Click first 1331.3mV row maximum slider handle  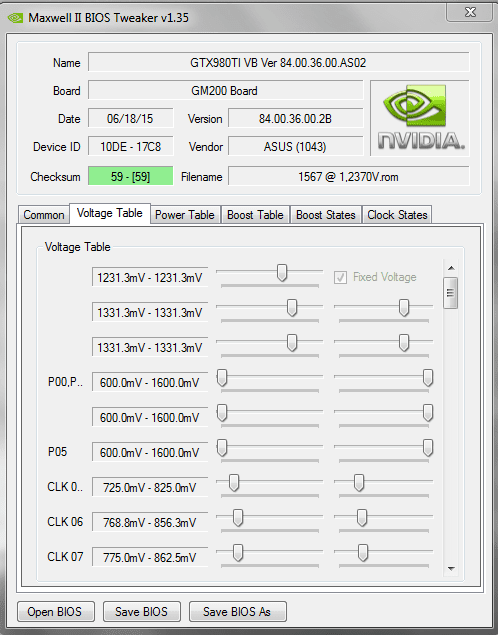click(404, 308)
